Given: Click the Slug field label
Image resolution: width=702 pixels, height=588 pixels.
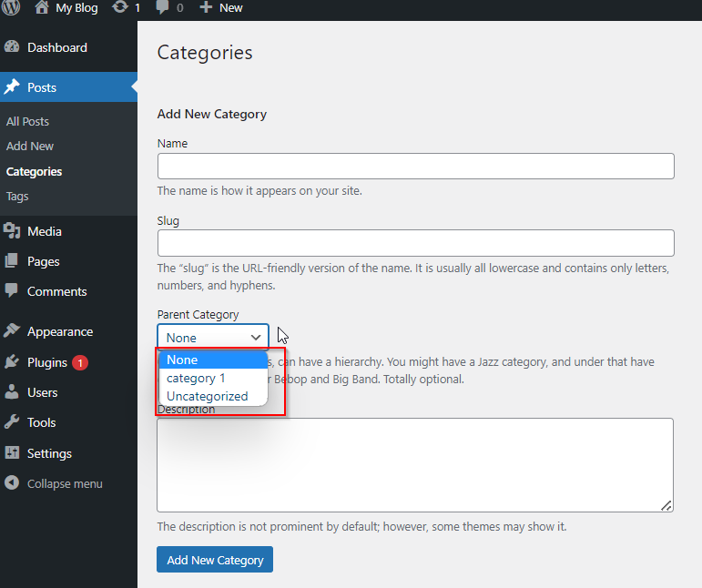Looking at the screenshot, I should coord(168,221).
